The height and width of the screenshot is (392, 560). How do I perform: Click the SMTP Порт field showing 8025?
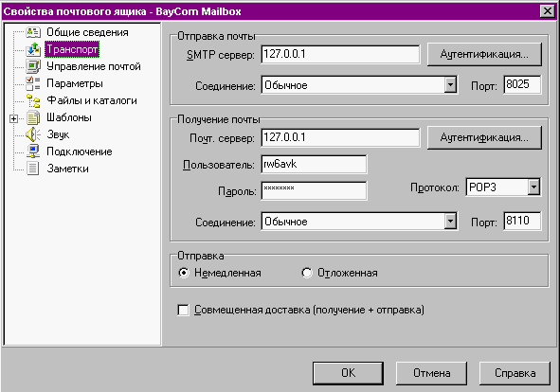click(x=522, y=84)
